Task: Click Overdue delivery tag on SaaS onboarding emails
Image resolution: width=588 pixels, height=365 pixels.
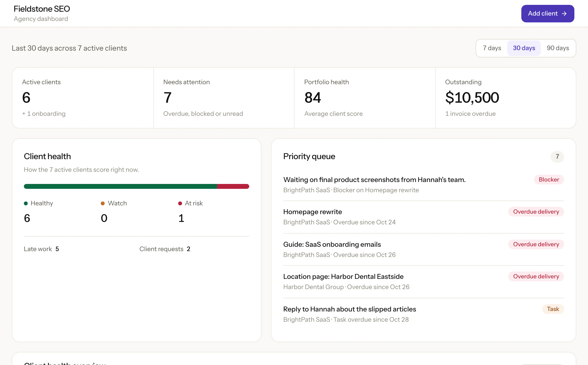Action: click(x=536, y=244)
